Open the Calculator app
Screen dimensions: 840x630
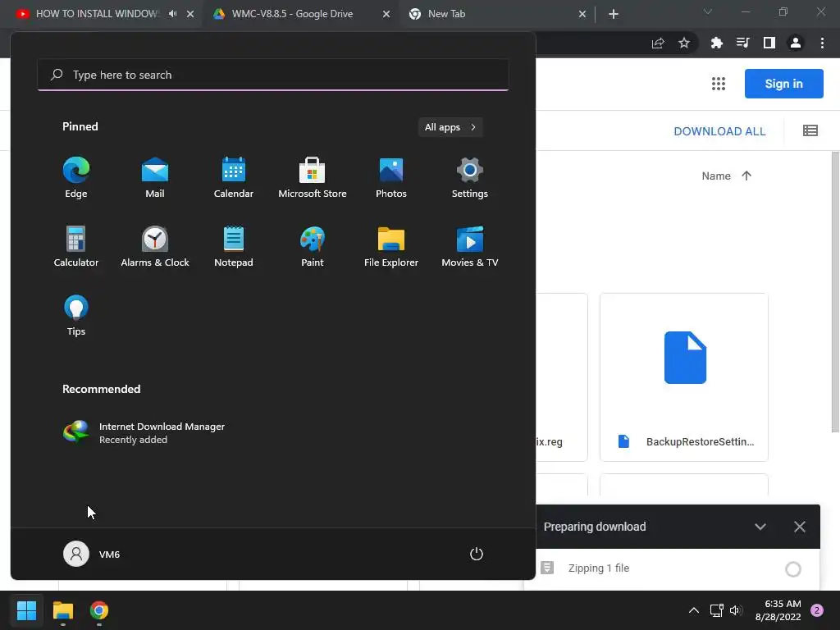click(x=76, y=246)
